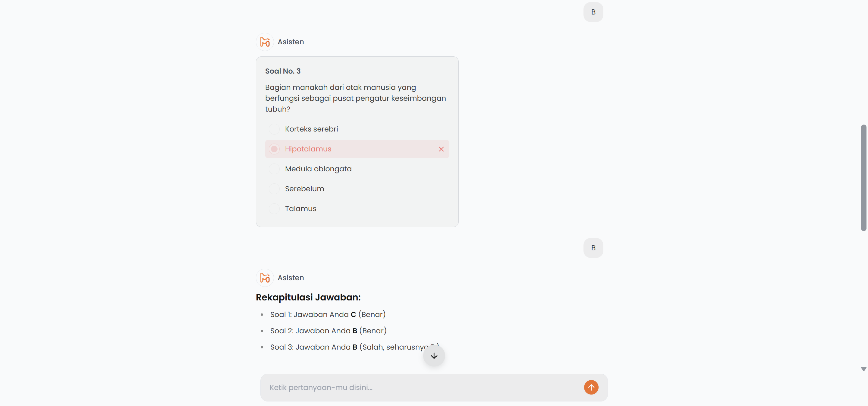This screenshot has height=406, width=868.
Task: Click the orange send arrow button
Action: point(591,388)
